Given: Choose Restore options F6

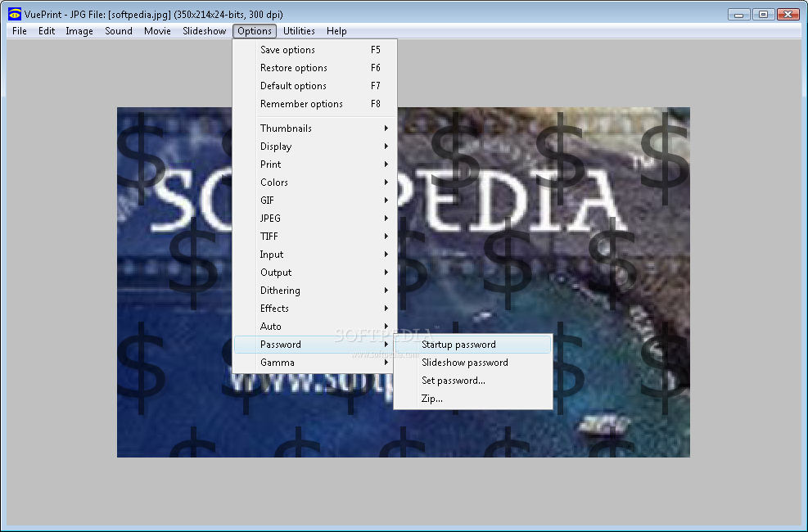Looking at the screenshot, I should (x=315, y=68).
